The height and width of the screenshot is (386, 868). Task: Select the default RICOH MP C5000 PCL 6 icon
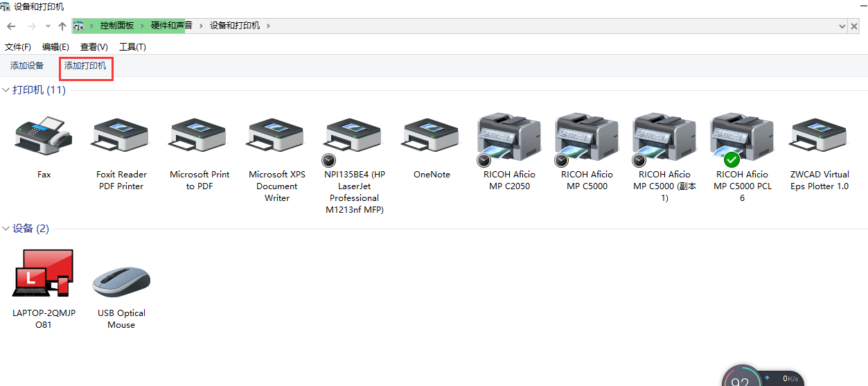click(742, 139)
